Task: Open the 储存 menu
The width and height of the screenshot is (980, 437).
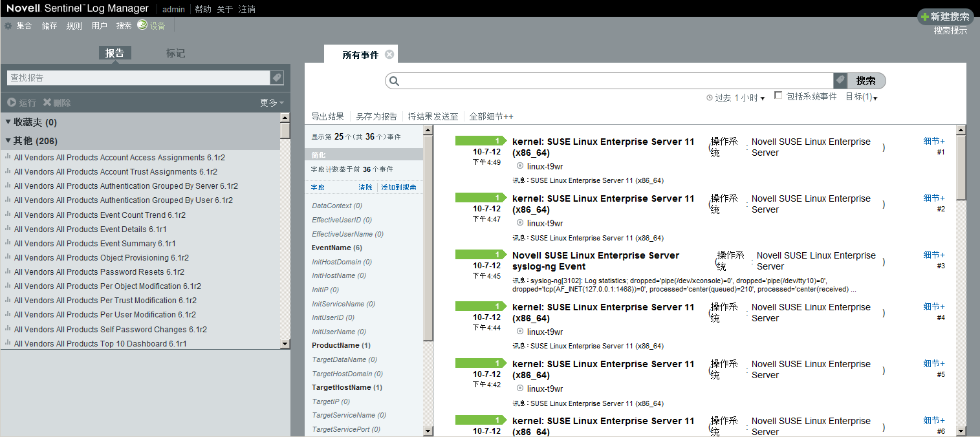Action: (x=50, y=26)
